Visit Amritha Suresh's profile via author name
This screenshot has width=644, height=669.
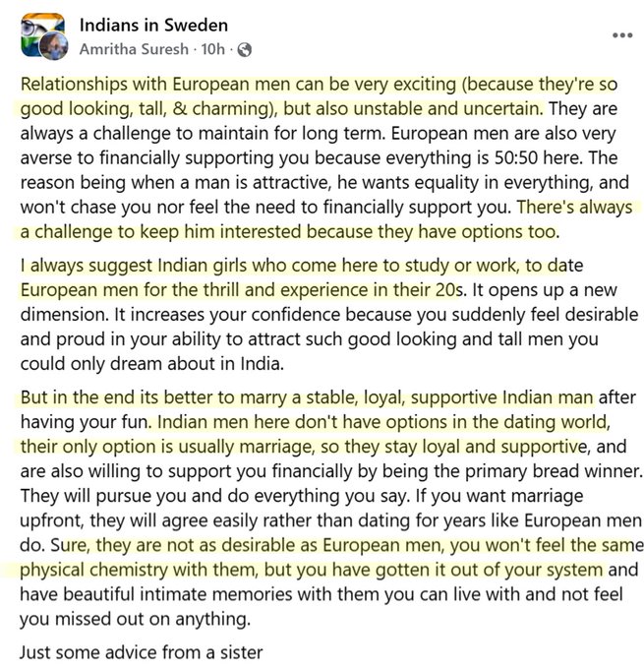coord(134,49)
